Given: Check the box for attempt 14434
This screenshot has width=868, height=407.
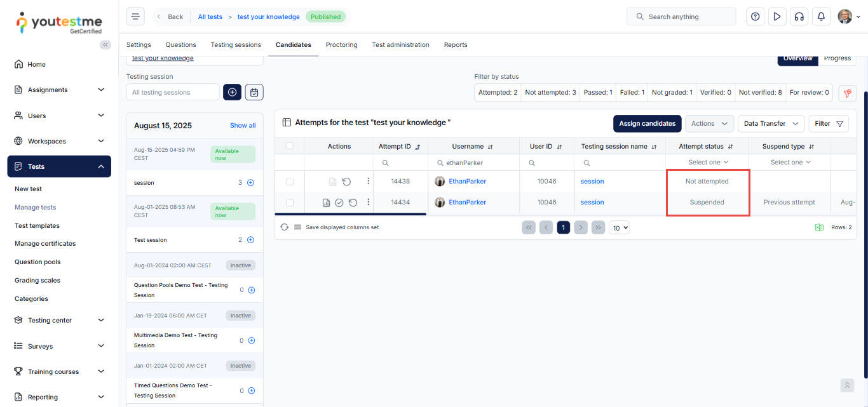Looking at the screenshot, I should [290, 203].
